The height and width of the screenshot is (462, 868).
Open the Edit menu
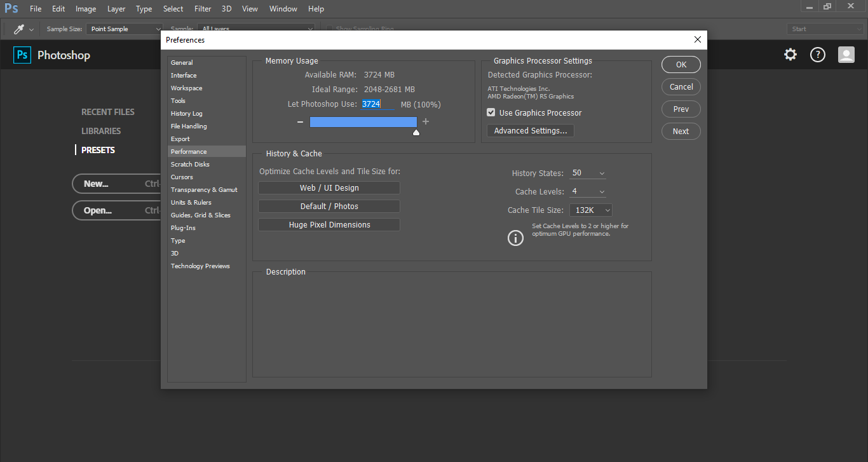(x=58, y=9)
